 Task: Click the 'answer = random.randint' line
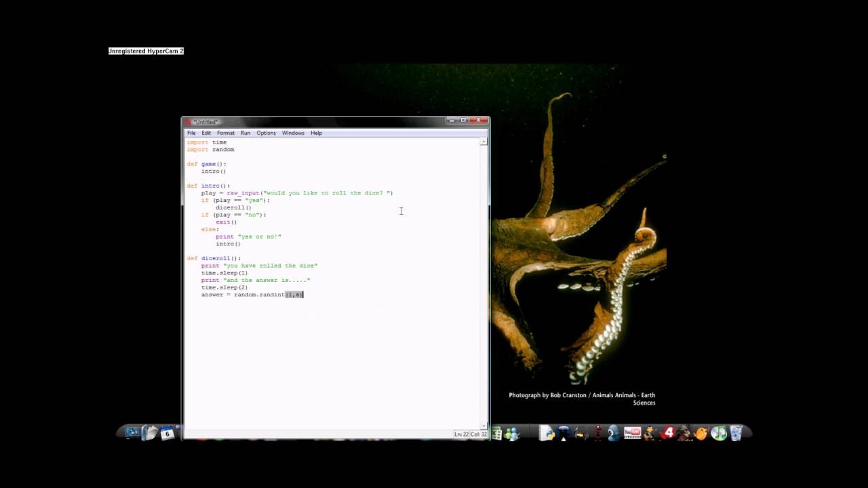point(252,295)
